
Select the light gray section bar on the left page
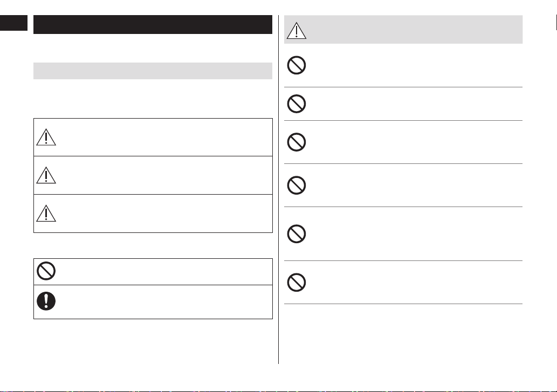pos(153,71)
